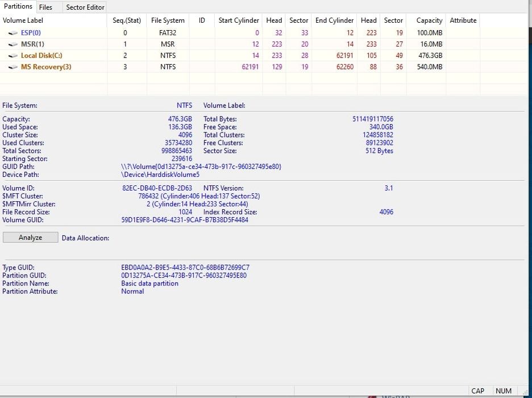Image resolution: width=532 pixels, height=398 pixels.
Task: Click the $MFT Cluster value 786432
Action: pos(199,196)
